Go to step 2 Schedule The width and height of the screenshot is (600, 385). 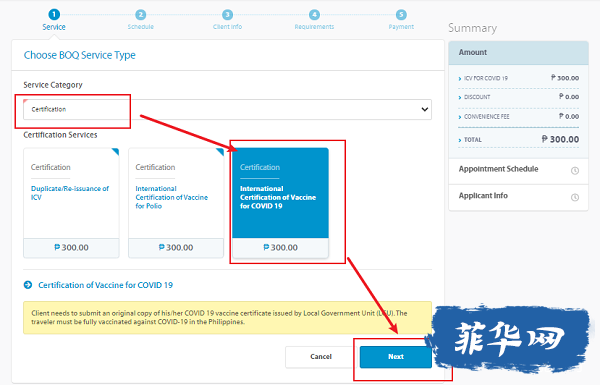140,20
